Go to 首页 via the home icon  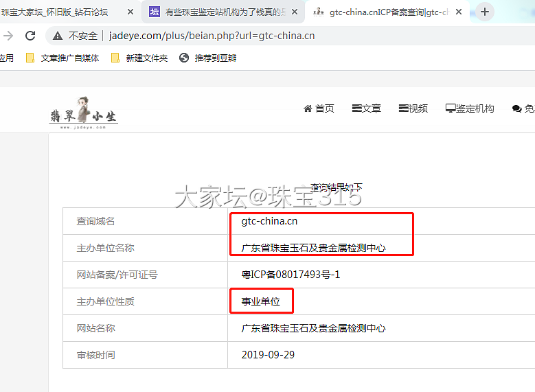pyautogui.click(x=319, y=108)
